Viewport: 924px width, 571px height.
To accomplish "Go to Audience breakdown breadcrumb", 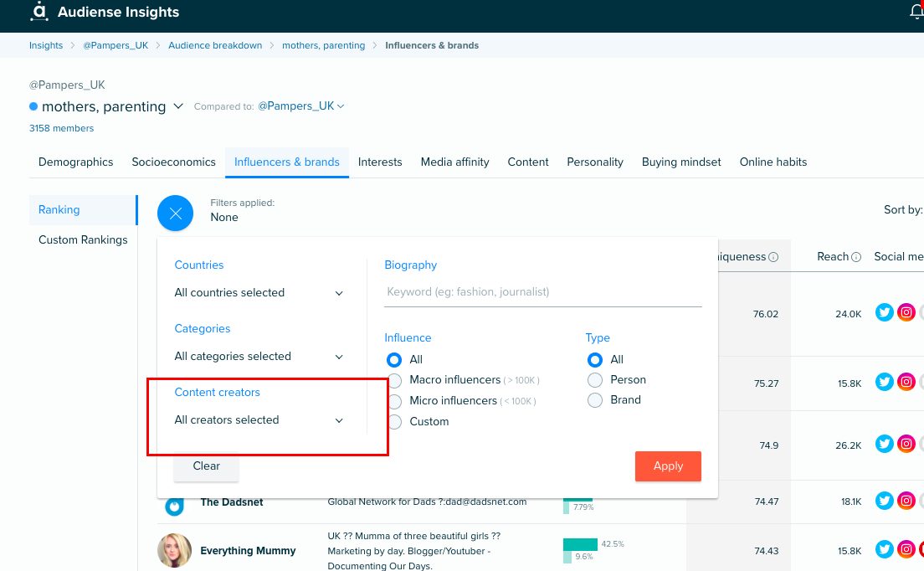I will (x=215, y=45).
